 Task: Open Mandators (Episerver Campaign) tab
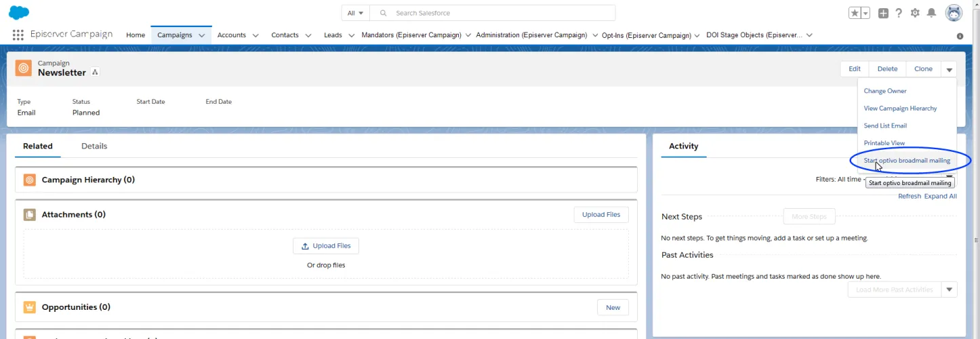(x=411, y=35)
